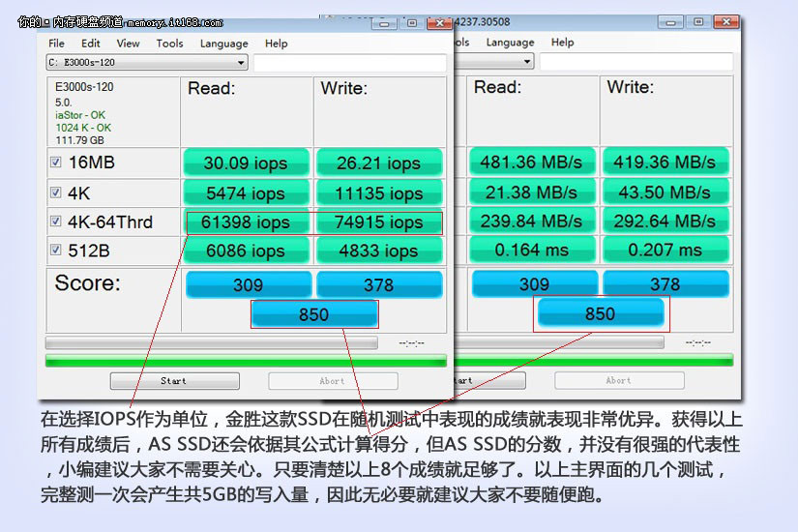Viewport: 798px width, 532px height.
Task: Click the 61398 iops read result
Action: click(247, 222)
